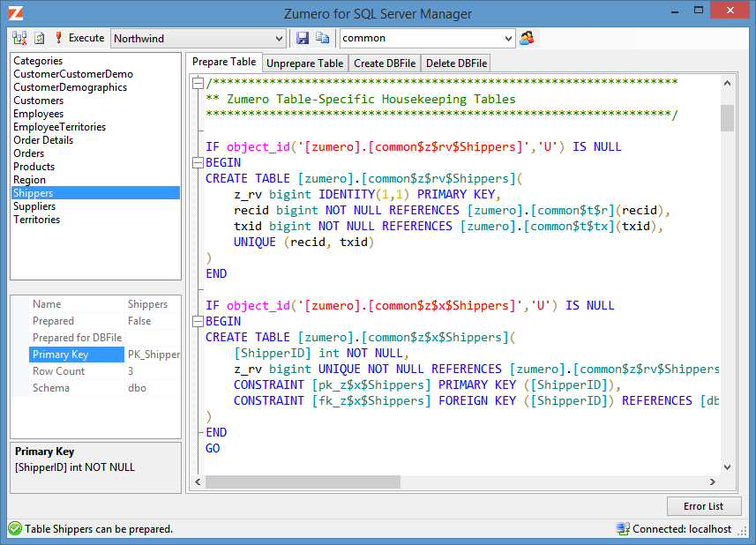756x545 pixels.
Task: Click the refresh toolbar icon
Action: 40,38
